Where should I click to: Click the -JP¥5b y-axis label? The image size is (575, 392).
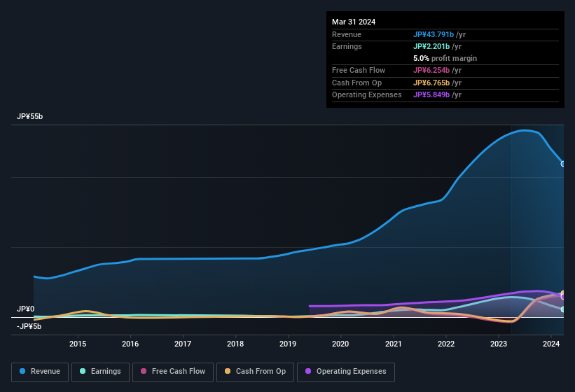coord(29,326)
